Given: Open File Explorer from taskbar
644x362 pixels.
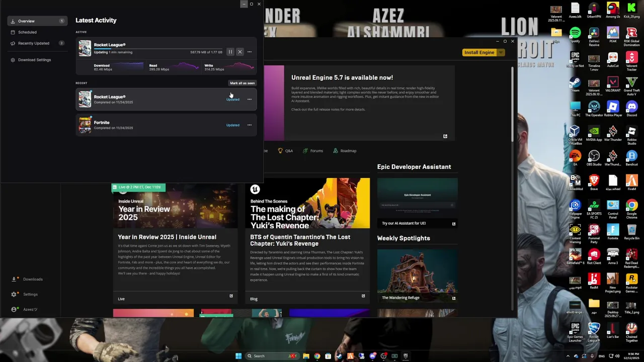Looking at the screenshot, I should point(306,356).
